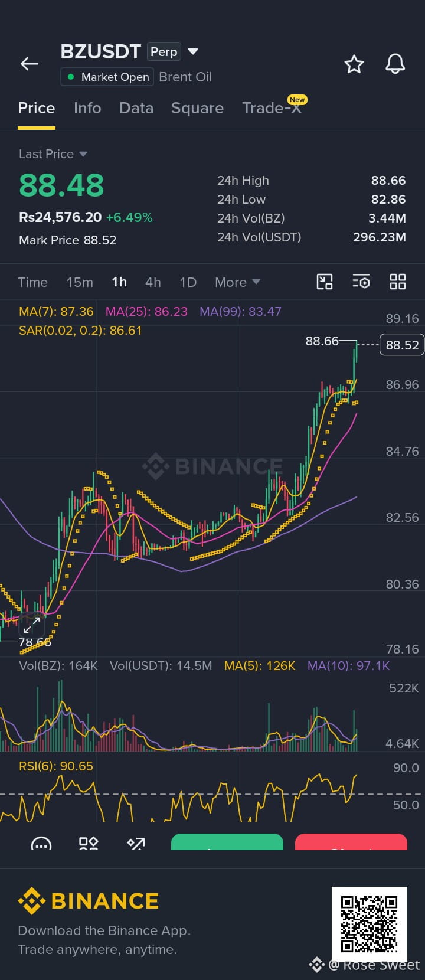
Task: Tap the volume MA(10): 97.1K label
Action: 349,666
